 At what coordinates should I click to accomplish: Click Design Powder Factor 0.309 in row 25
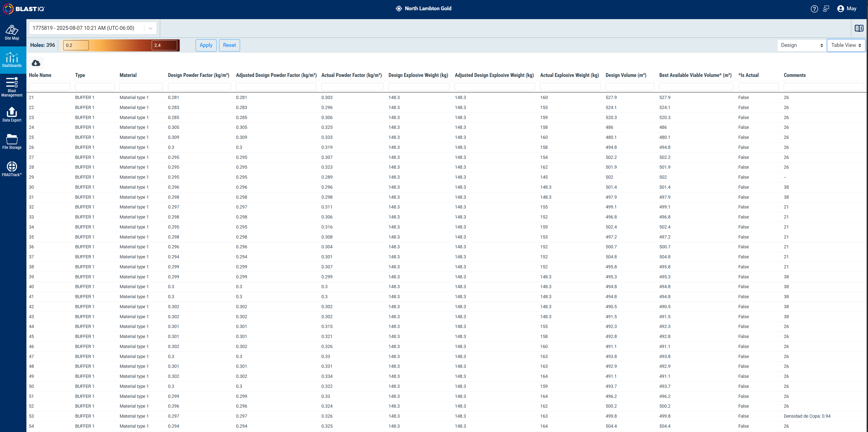[174, 137]
